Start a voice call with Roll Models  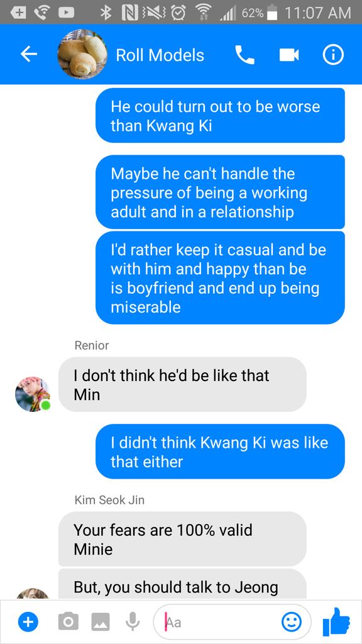click(x=244, y=55)
